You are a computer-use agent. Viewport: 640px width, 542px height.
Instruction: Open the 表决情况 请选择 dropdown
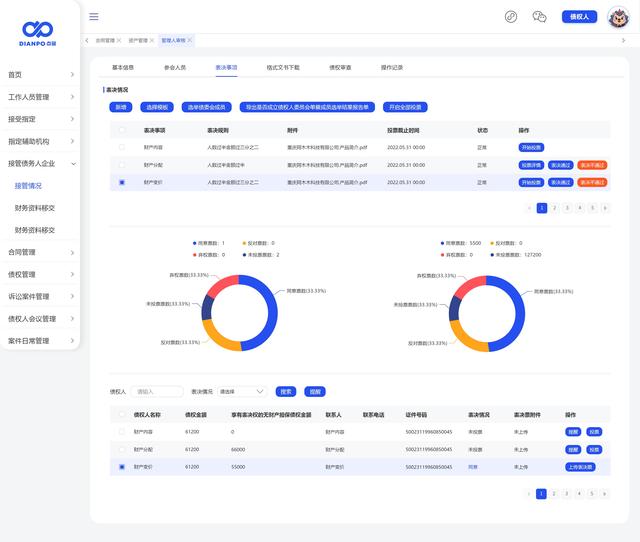pos(242,392)
